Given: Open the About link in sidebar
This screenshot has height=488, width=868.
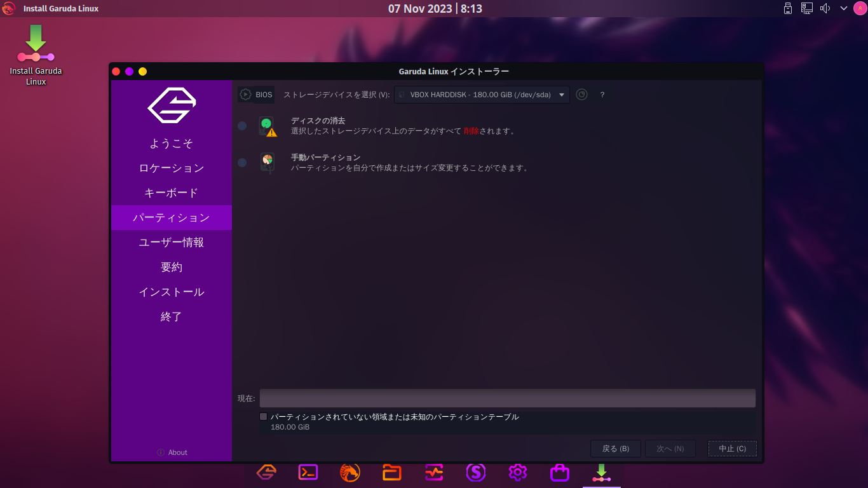Looking at the screenshot, I should tap(178, 452).
